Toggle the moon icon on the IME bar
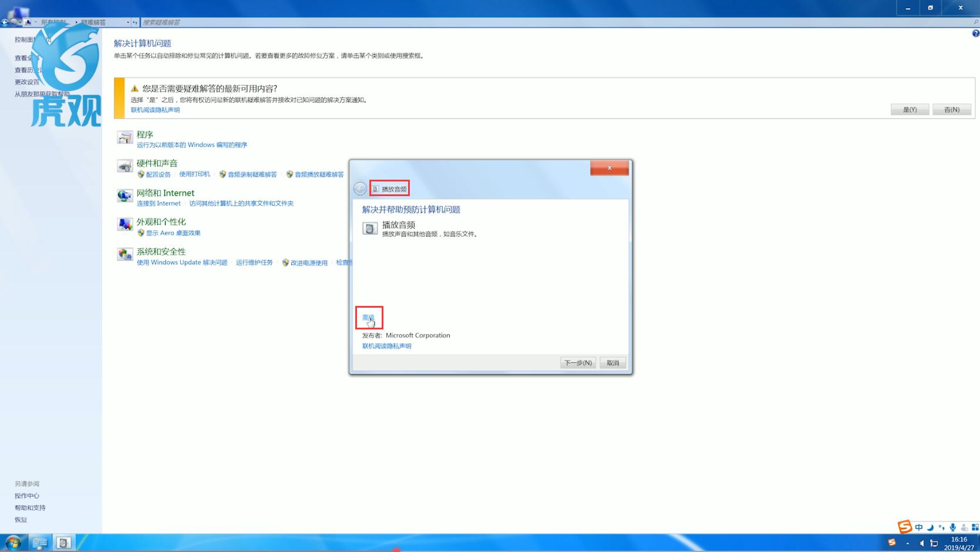The width and height of the screenshot is (980, 552). (930, 527)
